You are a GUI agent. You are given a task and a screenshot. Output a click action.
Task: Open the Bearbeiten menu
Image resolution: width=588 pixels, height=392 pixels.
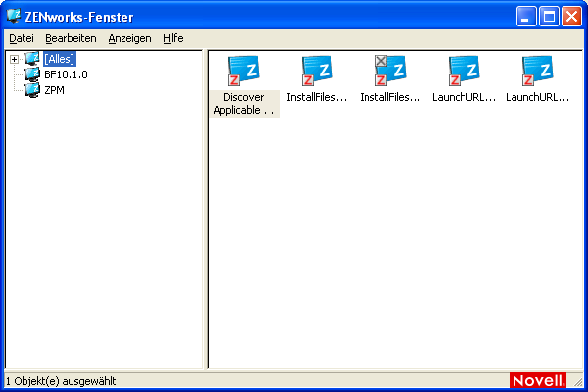pyautogui.click(x=71, y=38)
